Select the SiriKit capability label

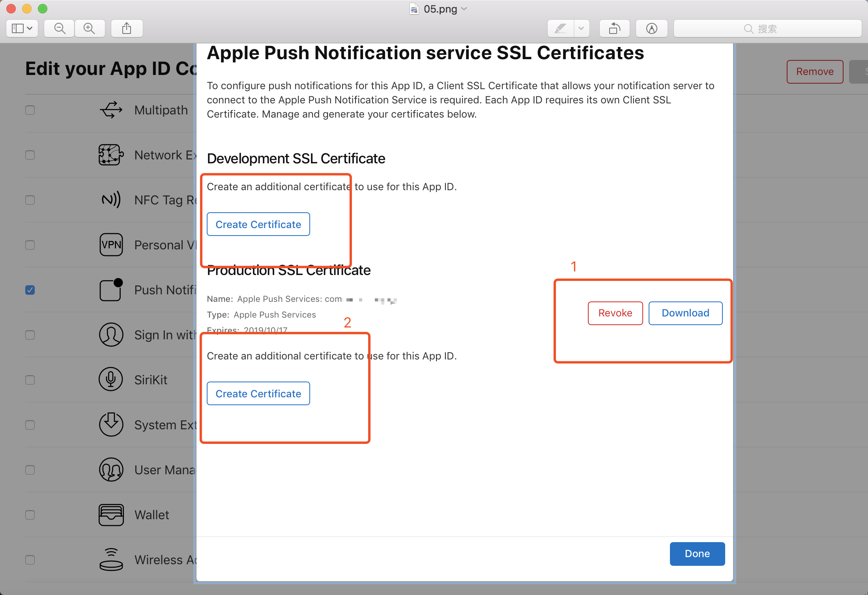(x=151, y=380)
